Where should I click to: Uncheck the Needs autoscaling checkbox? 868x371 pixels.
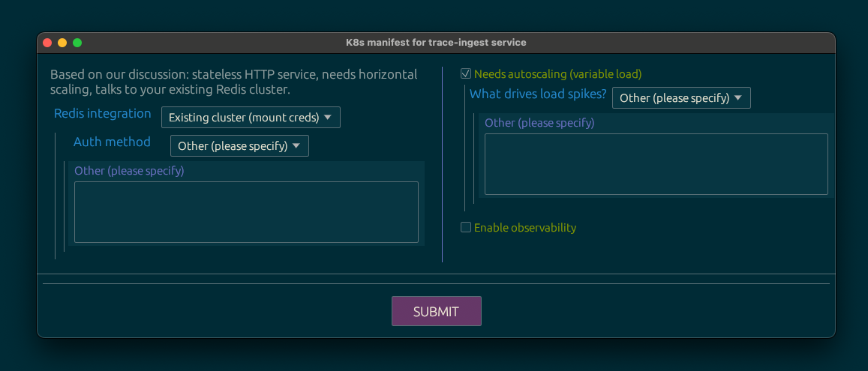point(466,74)
